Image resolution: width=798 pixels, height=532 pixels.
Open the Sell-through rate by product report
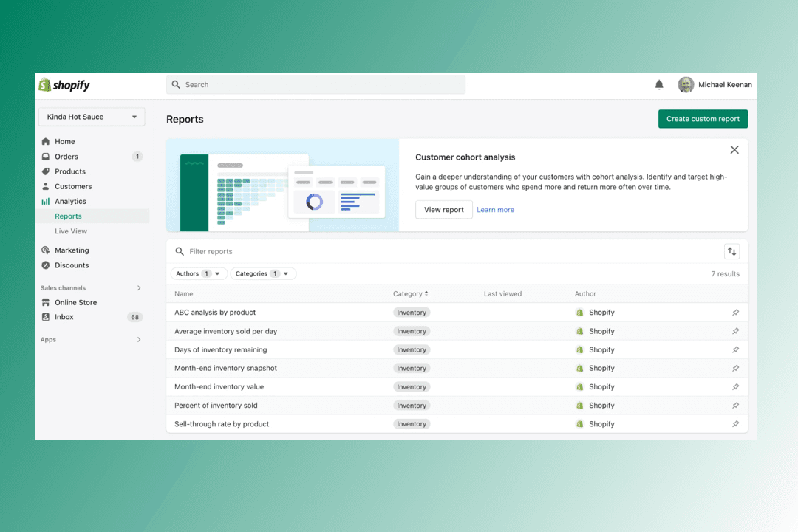[222, 424]
